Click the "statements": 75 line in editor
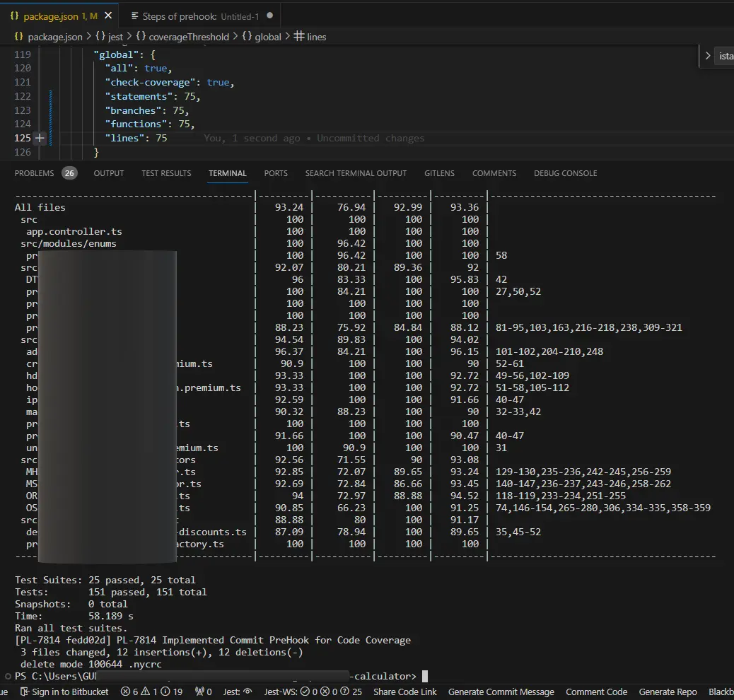 [x=153, y=96]
